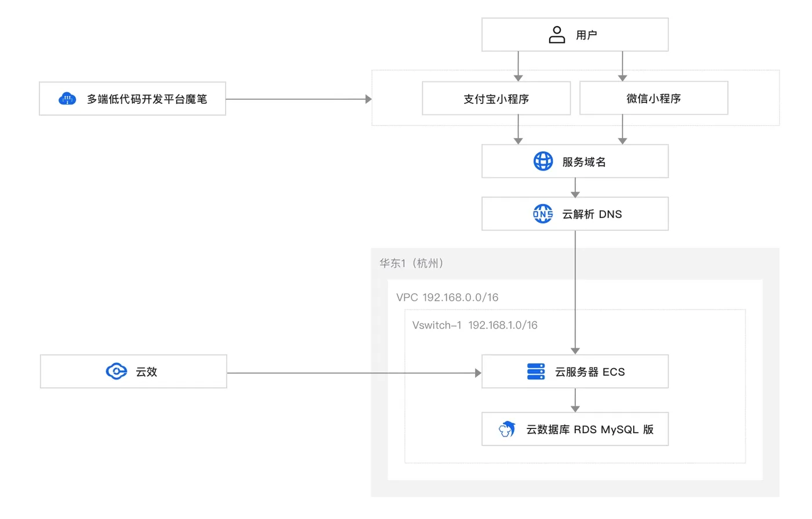Select the 多端低代码开发平台魔笔 label
This screenshot has width=812, height=519.
147,99
